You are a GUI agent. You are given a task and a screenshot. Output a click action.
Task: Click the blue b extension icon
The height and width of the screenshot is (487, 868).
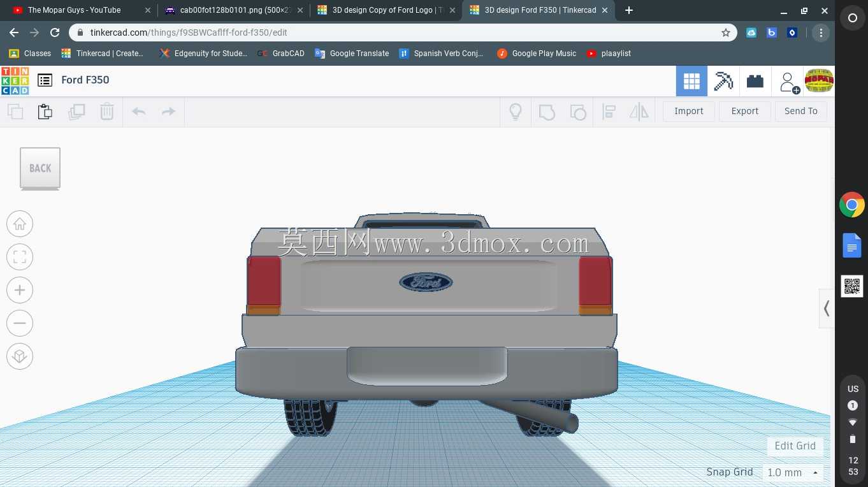(772, 33)
